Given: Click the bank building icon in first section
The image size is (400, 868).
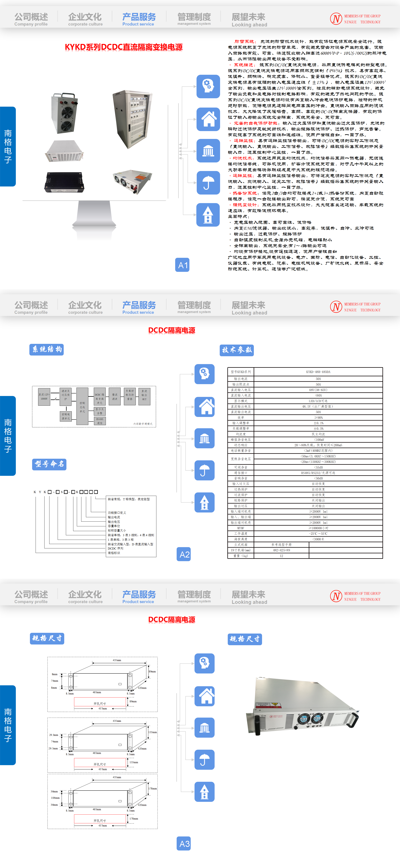Looking at the screenshot, I should [208, 151].
